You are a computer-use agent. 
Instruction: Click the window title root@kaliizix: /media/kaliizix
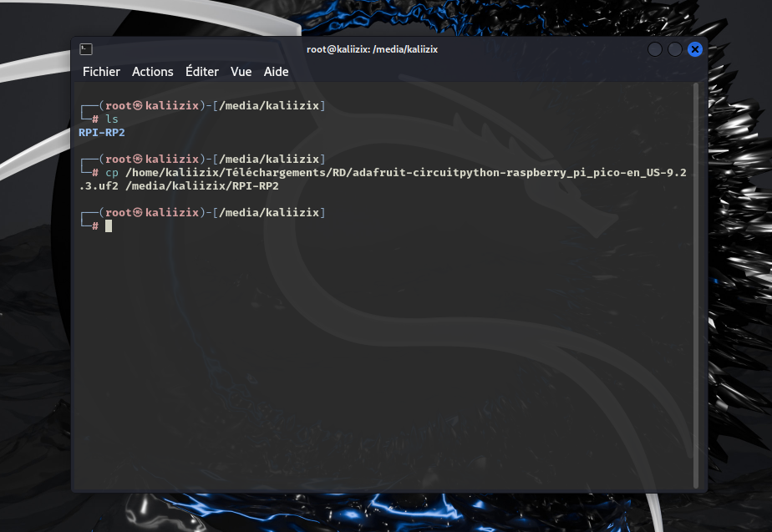[372, 49]
